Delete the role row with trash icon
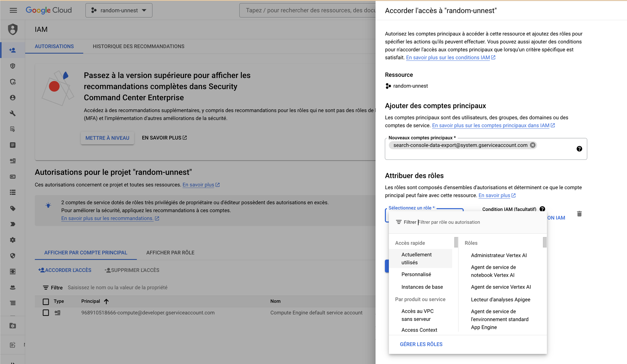This screenshot has width=627, height=364. pos(579,214)
